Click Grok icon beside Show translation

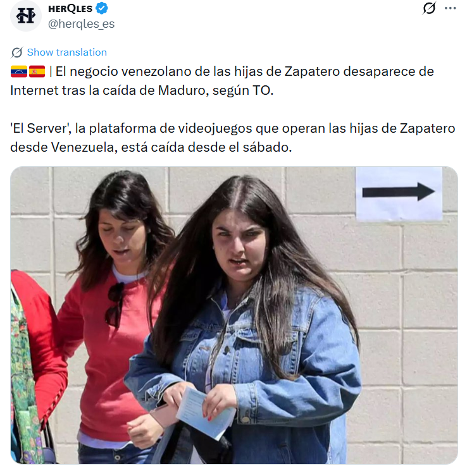pyautogui.click(x=17, y=52)
